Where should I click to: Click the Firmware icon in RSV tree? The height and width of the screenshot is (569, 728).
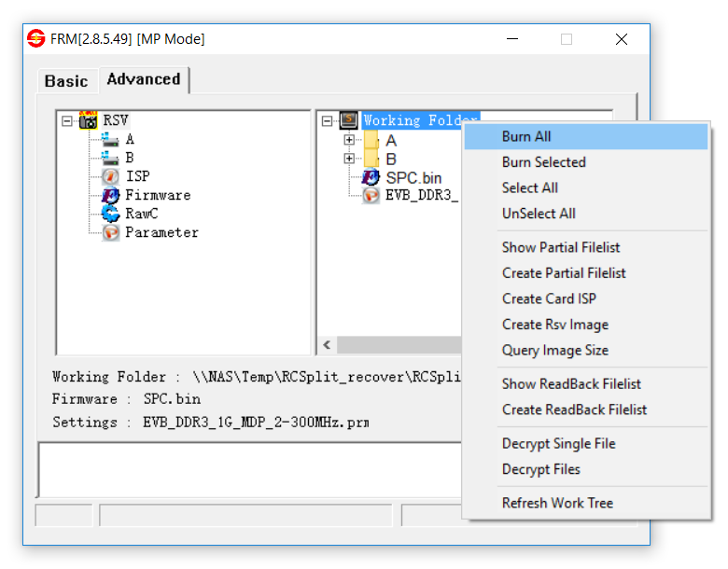tap(110, 195)
